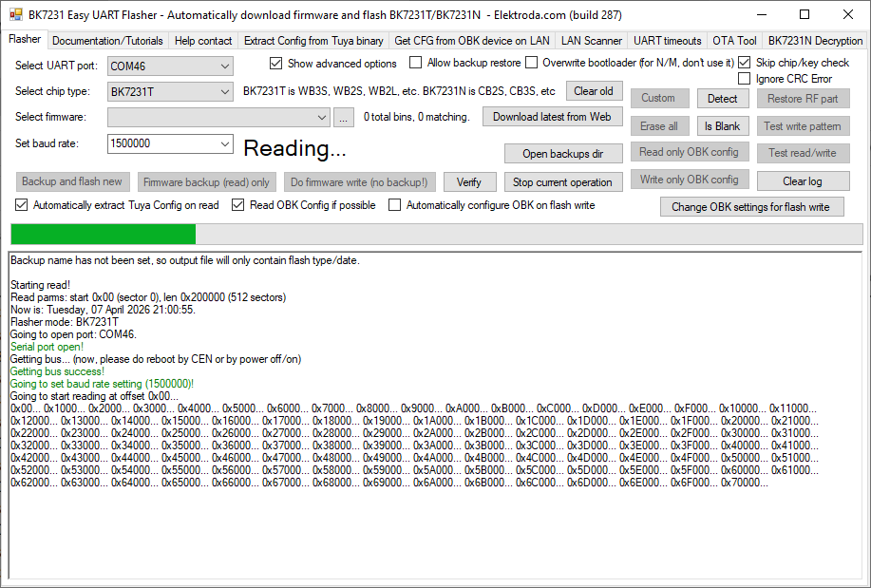This screenshot has height=588, width=871.
Task: Switch to Get CFG from OBK device on LAN tab
Action: click(472, 41)
